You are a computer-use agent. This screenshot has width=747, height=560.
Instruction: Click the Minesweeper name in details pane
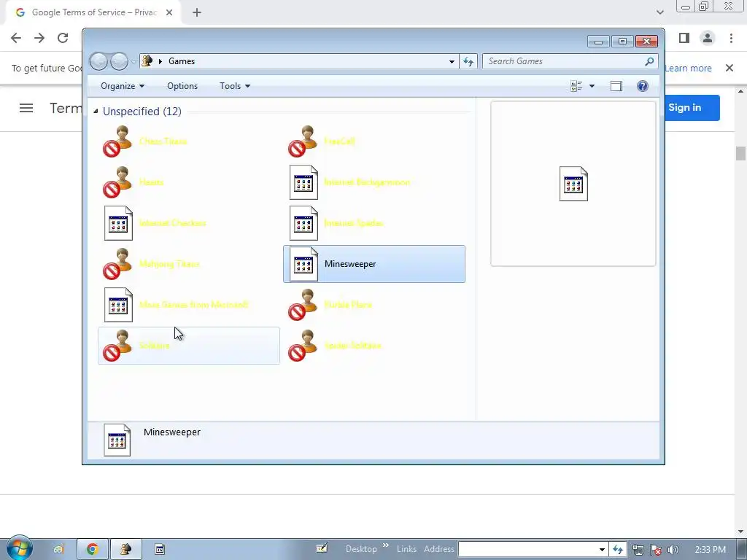coord(172,432)
